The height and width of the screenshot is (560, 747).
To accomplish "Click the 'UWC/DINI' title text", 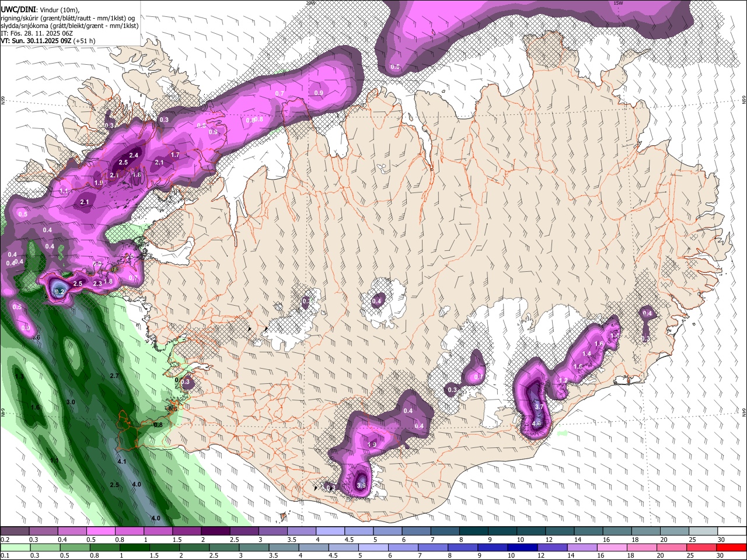I will point(18,9).
